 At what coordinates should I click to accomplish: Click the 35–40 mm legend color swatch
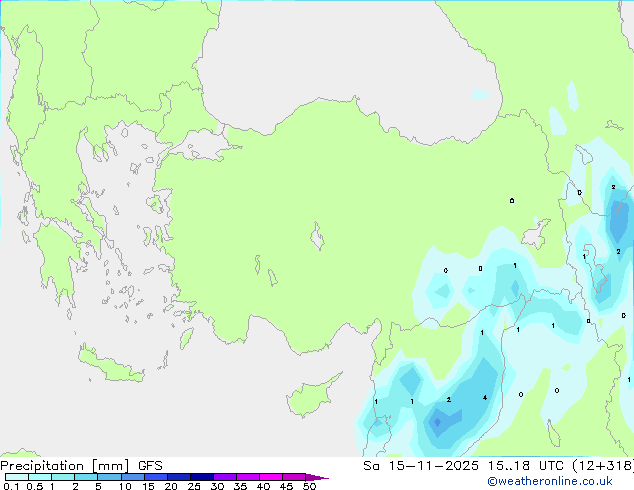coord(247,477)
